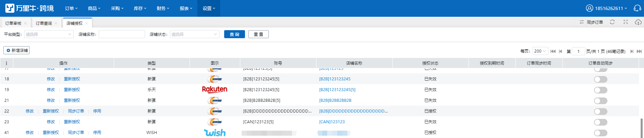Click the cloud upload icon
Screen dimensions: 644x138
638,22
